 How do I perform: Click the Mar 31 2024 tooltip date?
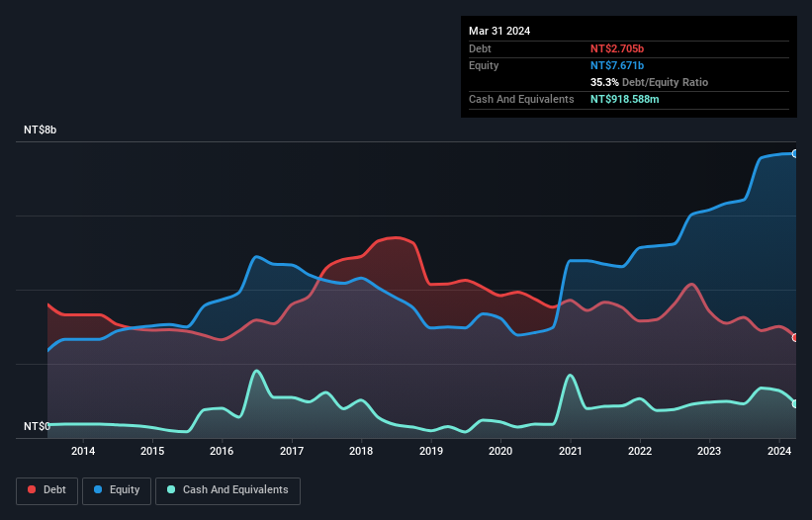(x=499, y=31)
